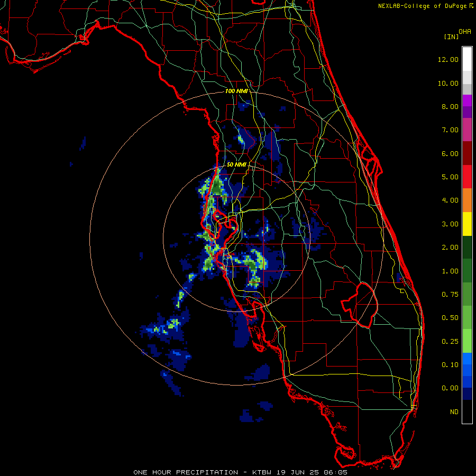Image resolution: width=476 pixels, height=476 pixels.
Task: Pick the white color bar segment
Action: pyautogui.click(x=467, y=59)
